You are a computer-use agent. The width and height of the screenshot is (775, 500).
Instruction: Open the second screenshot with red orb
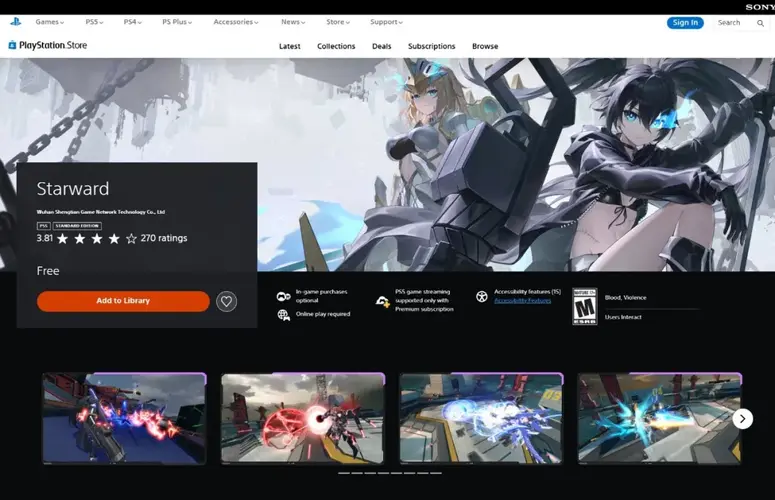tap(302, 418)
